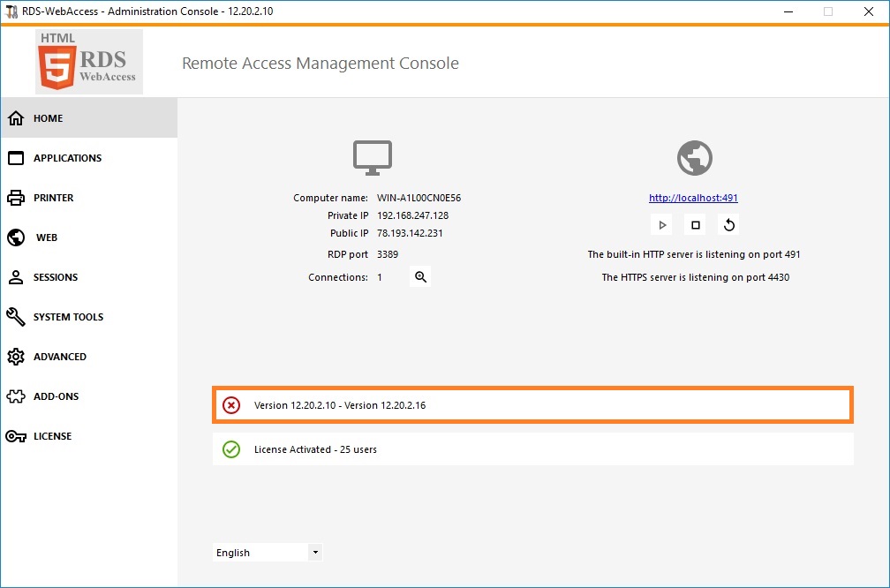Click the Public IP label

coord(349,233)
